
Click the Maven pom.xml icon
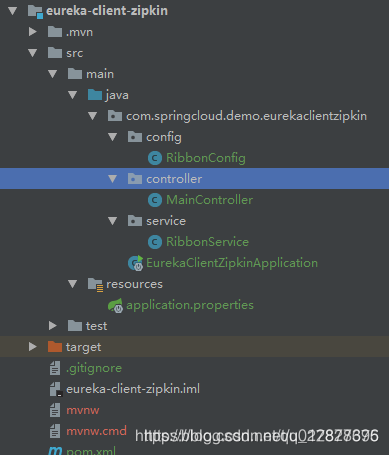(55, 451)
